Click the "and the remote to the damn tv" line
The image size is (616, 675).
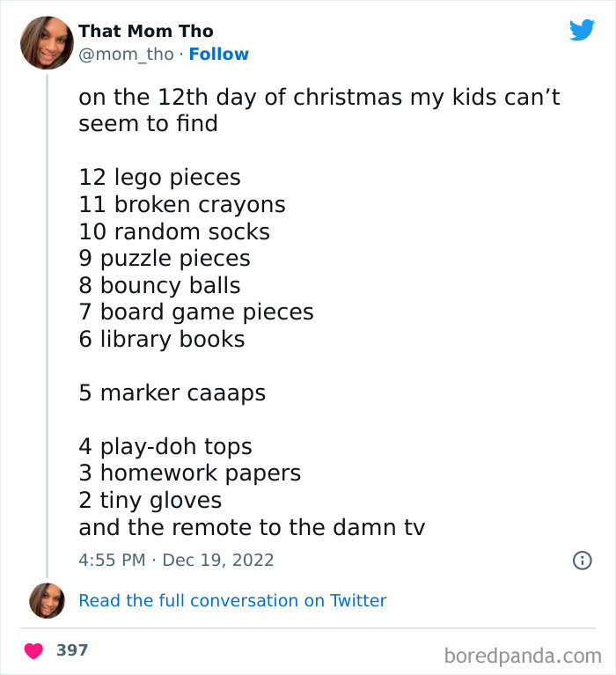click(x=252, y=528)
